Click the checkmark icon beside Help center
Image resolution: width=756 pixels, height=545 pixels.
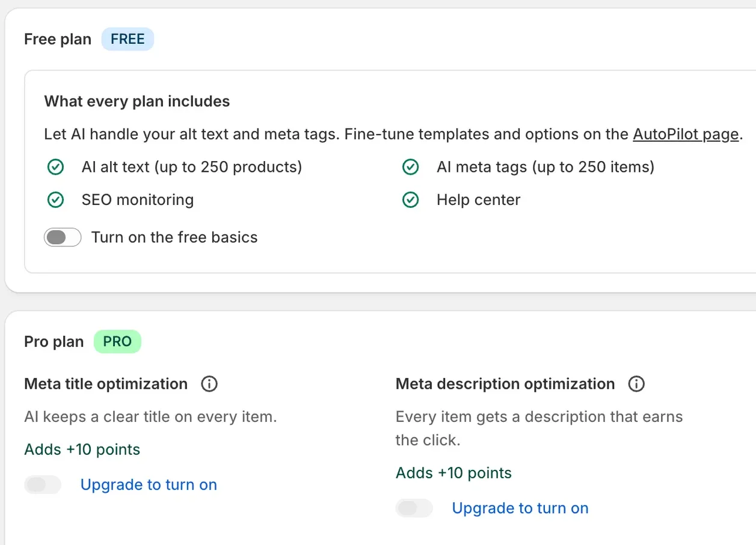[411, 200]
